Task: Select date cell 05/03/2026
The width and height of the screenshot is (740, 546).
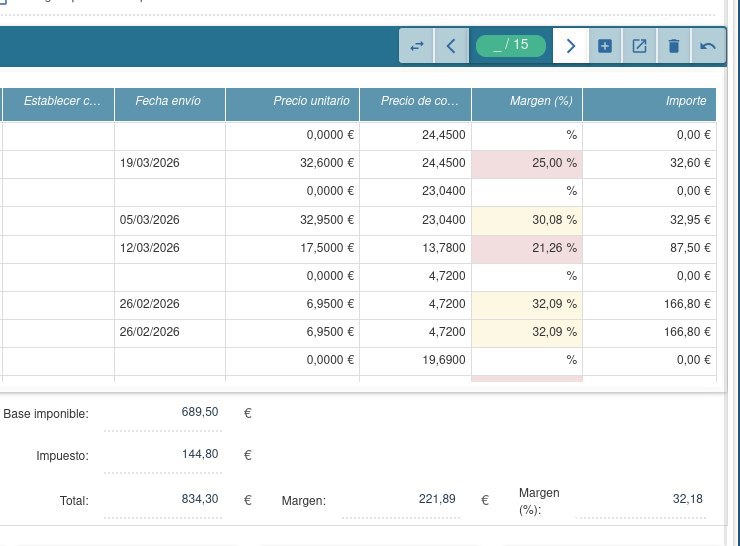Action: pos(170,220)
